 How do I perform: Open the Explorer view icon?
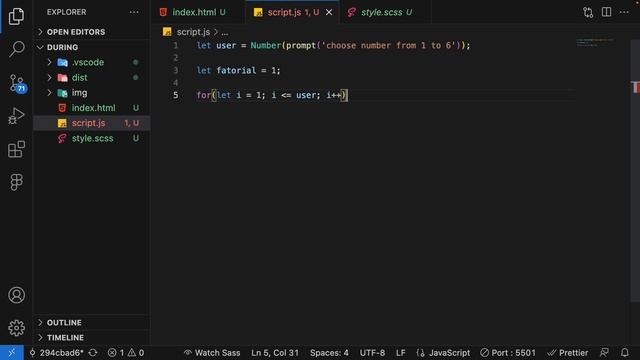tap(16, 16)
